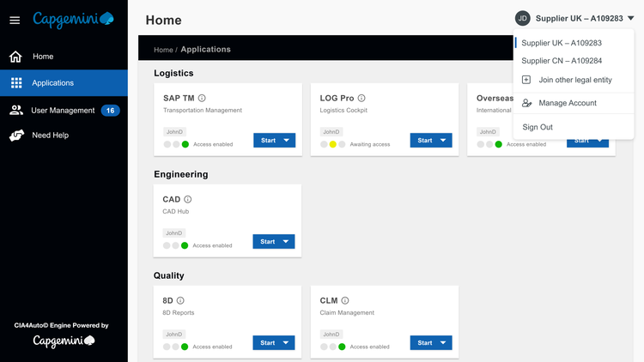Image resolution: width=644 pixels, height=362 pixels.
Task: Click the Home house icon in sidebar
Action: (15, 57)
